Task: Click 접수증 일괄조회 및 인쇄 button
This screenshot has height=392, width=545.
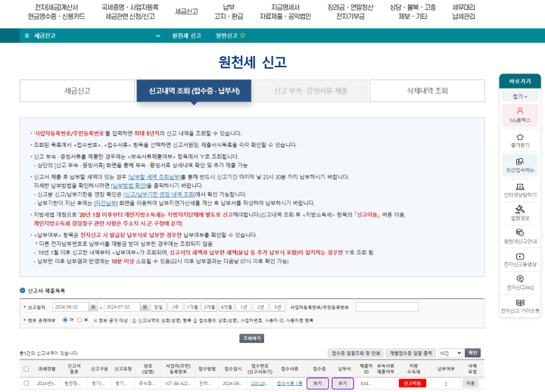Action: click(x=356, y=353)
